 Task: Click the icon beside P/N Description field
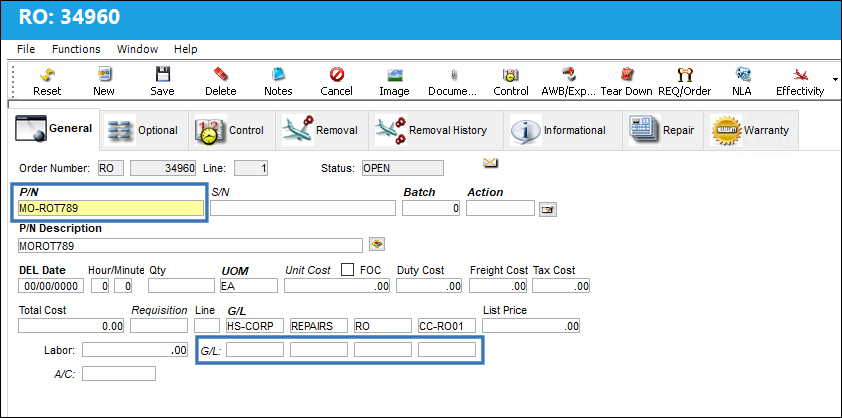378,244
